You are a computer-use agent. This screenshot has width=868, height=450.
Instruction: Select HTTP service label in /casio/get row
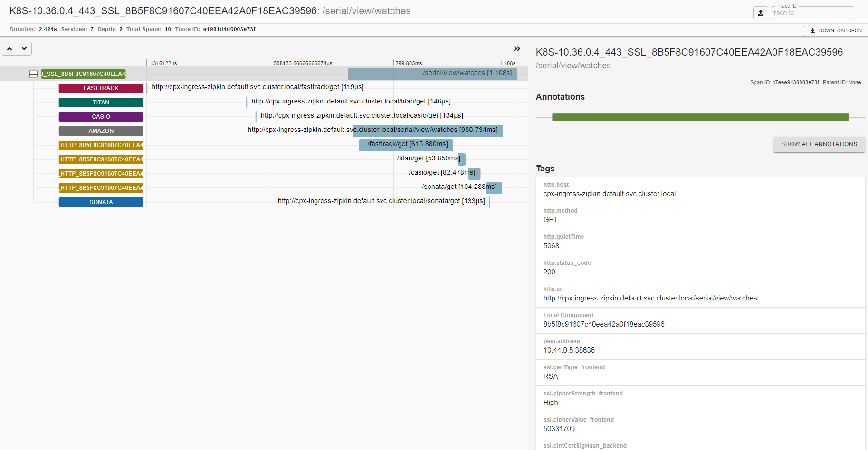[101, 174]
